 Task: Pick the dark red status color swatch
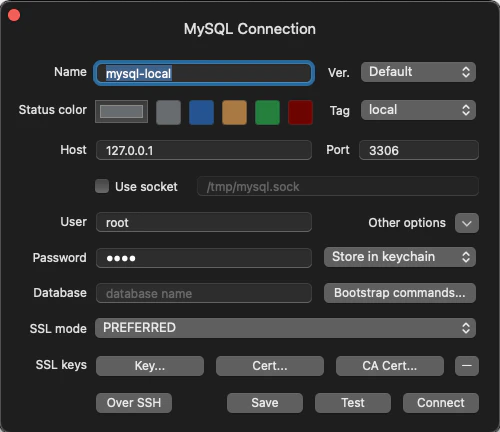pos(300,112)
